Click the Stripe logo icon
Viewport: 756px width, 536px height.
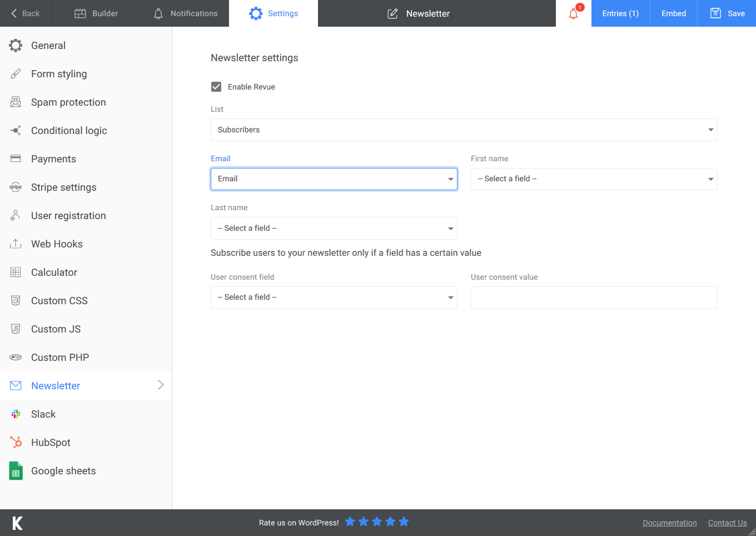click(16, 187)
